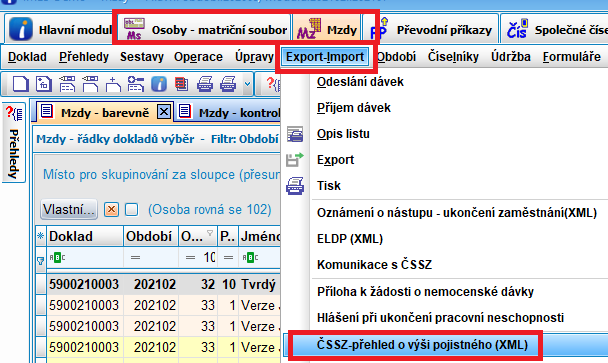Toggle the filter enable checkbox

(131, 210)
